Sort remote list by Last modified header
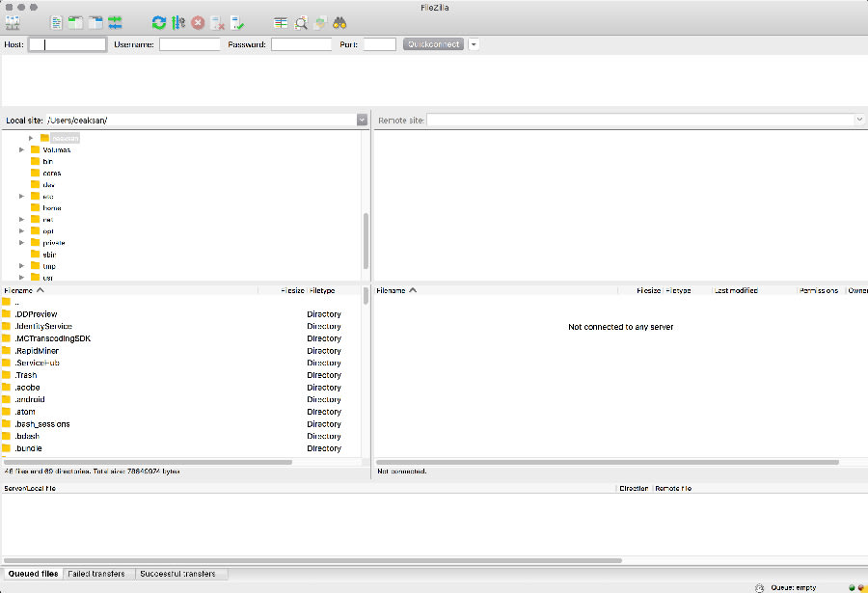Image resolution: width=868 pixels, height=593 pixels. click(754, 290)
